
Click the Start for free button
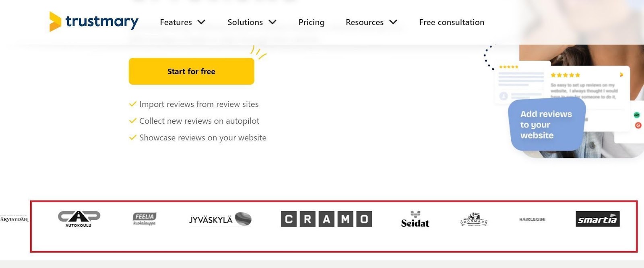pos(192,71)
